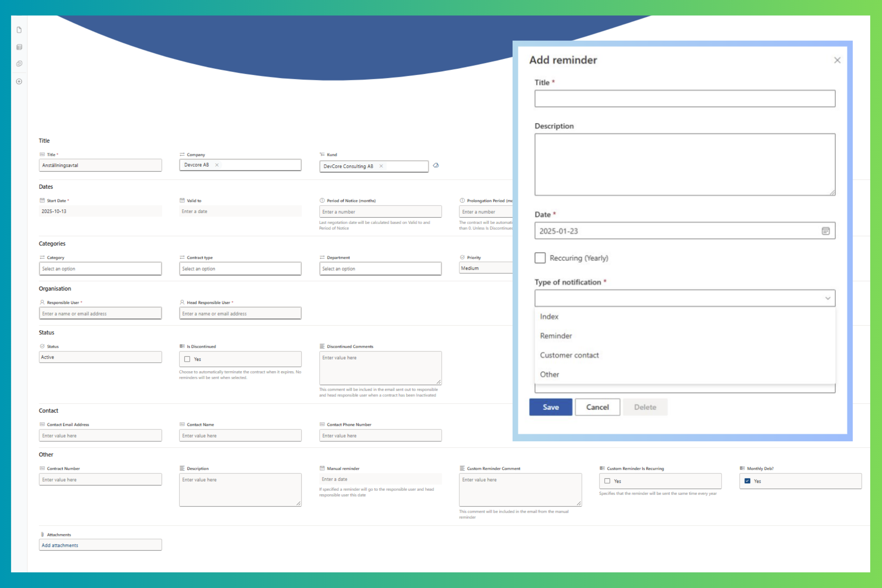Viewport: 882px width, 588px height.
Task: Open the list view icon in the sidebar
Action: pyautogui.click(x=19, y=47)
